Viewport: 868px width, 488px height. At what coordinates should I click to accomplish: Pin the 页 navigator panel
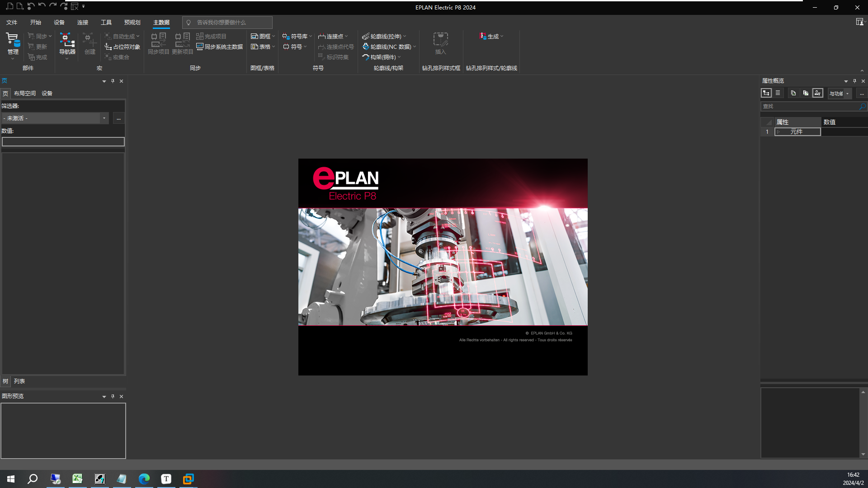pyautogui.click(x=113, y=81)
